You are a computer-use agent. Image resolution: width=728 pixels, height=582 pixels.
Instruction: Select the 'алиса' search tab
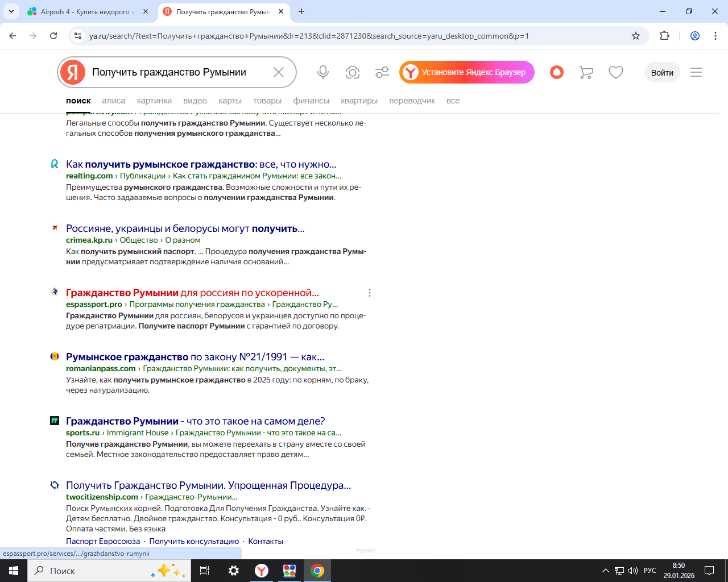[x=114, y=101]
